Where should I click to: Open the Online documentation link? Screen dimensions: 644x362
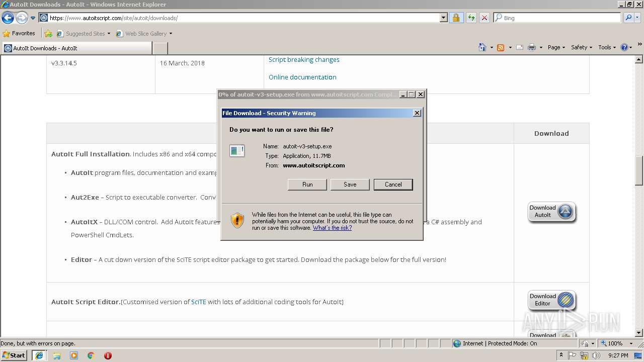(302, 77)
